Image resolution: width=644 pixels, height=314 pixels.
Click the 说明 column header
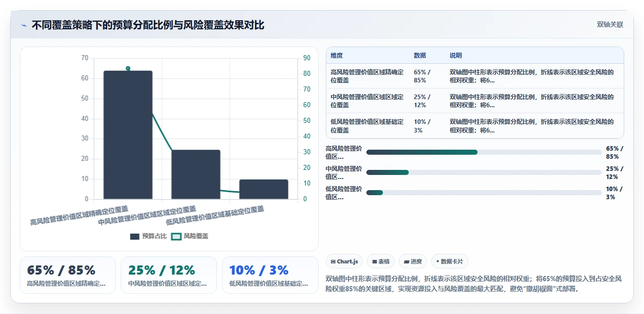pyautogui.click(x=456, y=56)
